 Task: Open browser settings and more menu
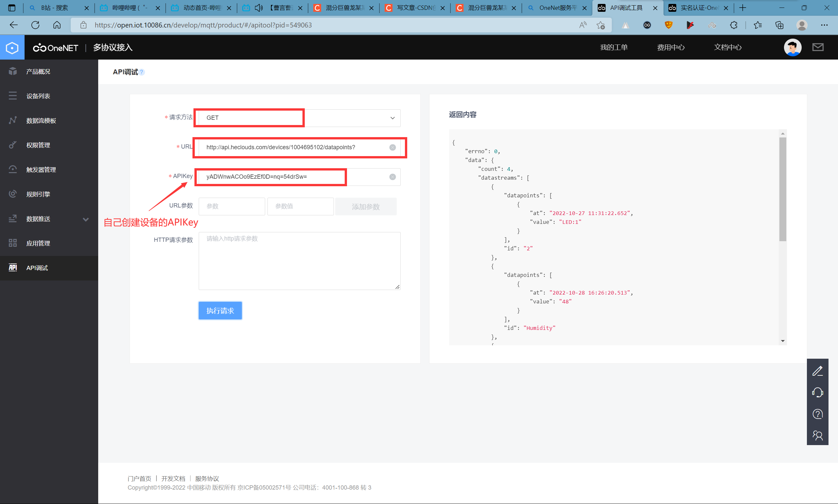pyautogui.click(x=824, y=25)
